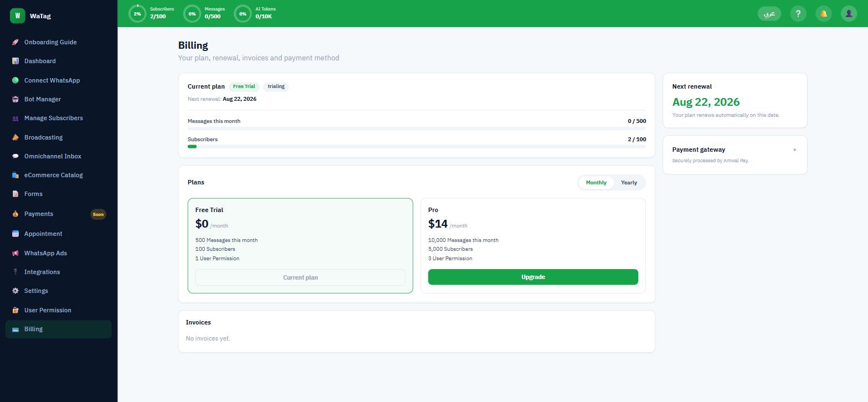Viewport: 868px width, 402px height.
Task: Open Onboarding Guide rocket icon
Action: 15,42
